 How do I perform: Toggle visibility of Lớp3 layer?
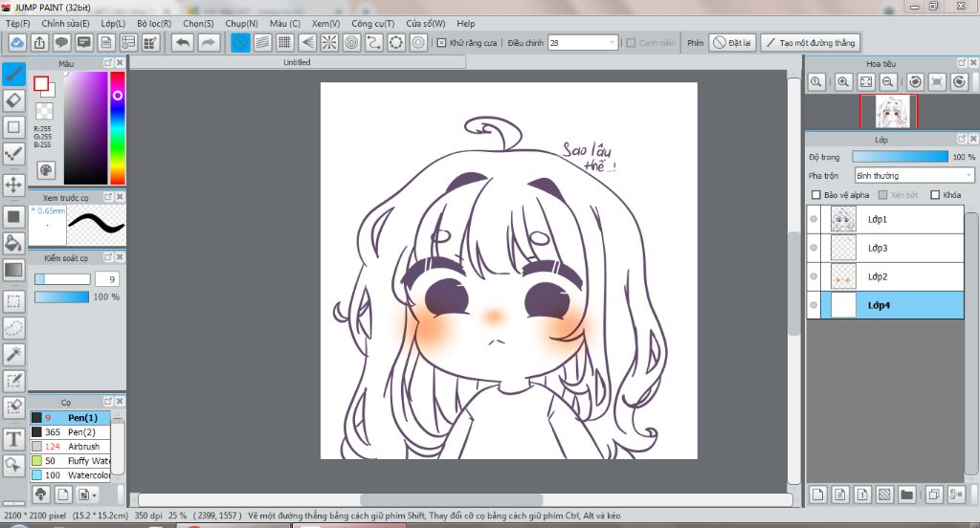click(813, 248)
